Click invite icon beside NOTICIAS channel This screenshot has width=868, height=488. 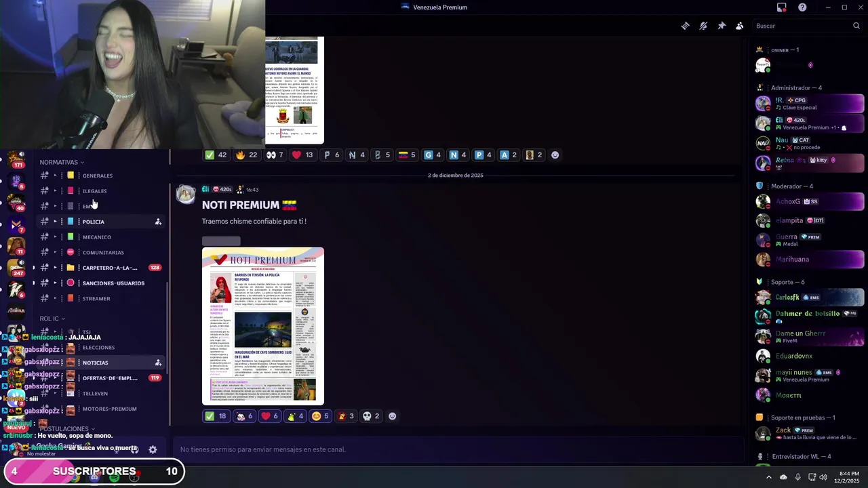158,363
